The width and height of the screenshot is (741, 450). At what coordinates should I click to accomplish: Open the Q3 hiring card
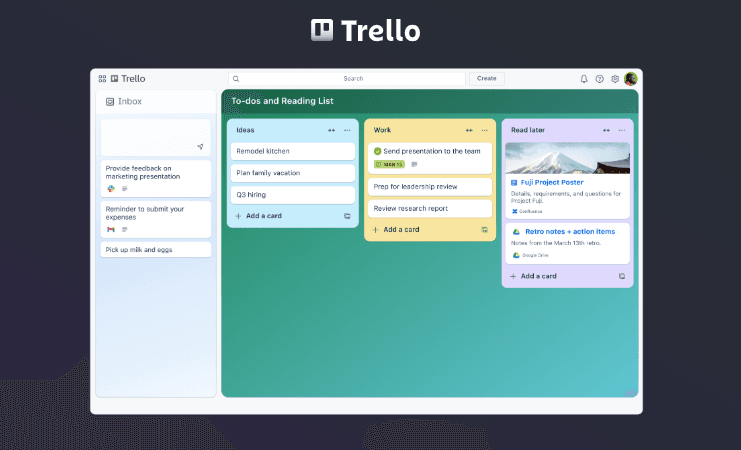click(x=293, y=195)
